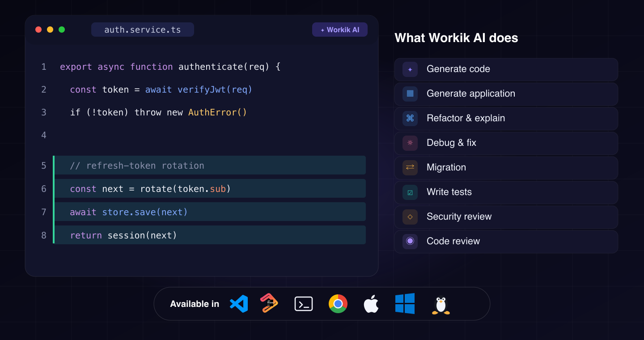The width and height of the screenshot is (644, 340).
Task: Select the Refactor & explain text label
Action: pyautogui.click(x=466, y=118)
